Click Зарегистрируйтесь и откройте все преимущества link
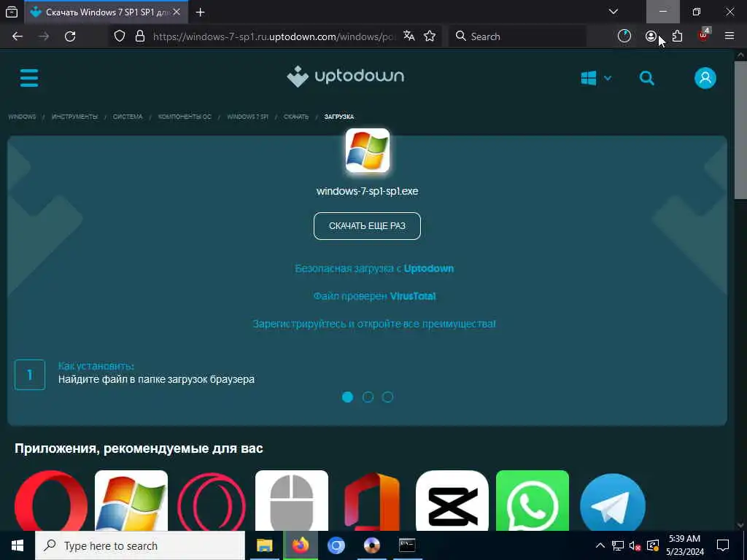The width and height of the screenshot is (747, 560). click(374, 324)
